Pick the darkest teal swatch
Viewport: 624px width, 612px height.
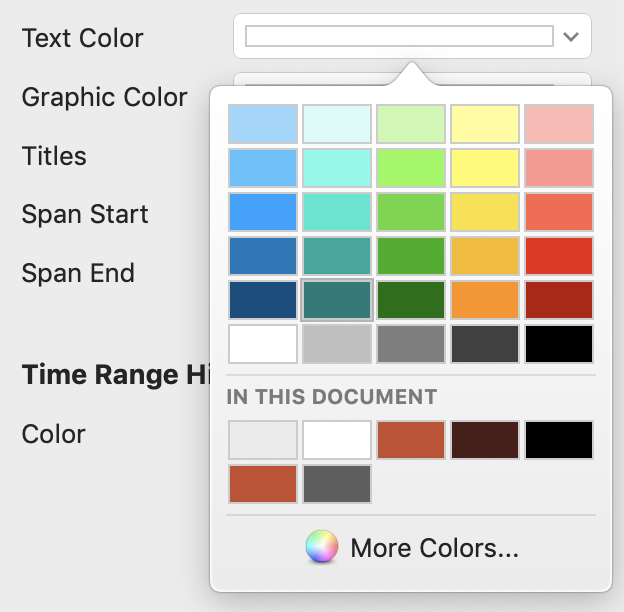tap(337, 300)
